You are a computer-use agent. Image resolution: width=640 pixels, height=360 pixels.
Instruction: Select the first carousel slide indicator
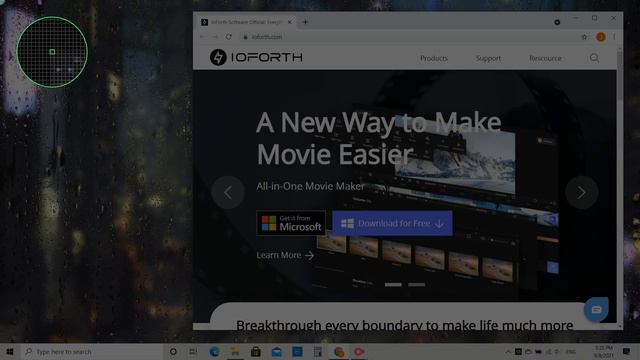click(393, 284)
